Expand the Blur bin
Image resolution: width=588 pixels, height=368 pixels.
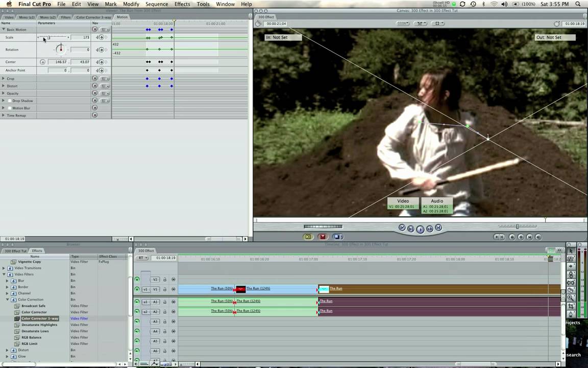pos(7,281)
